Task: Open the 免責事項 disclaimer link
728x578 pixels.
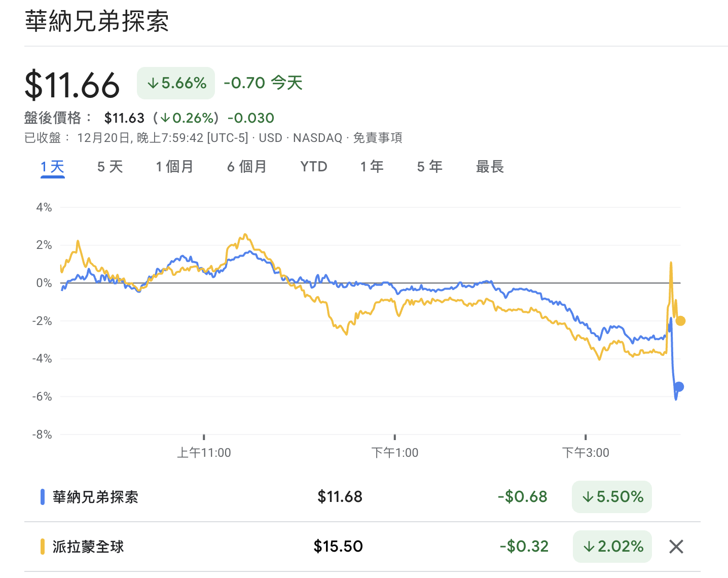Action: [377, 138]
